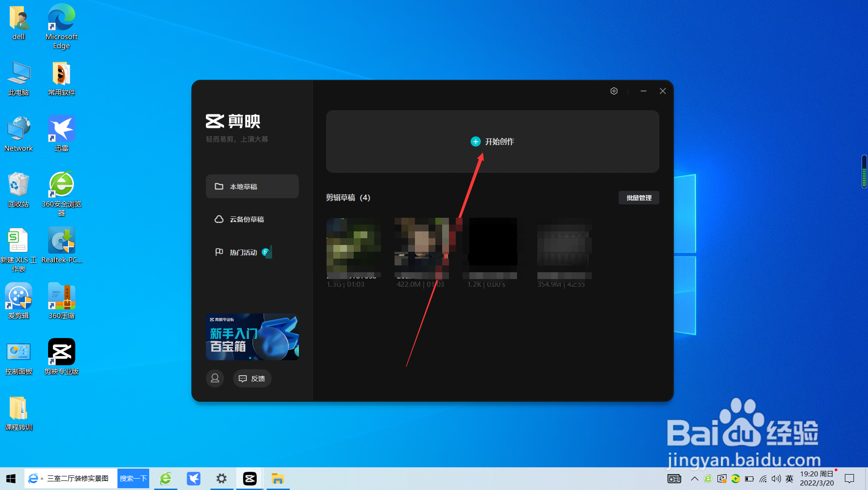
Task: Click the user account avatar icon
Action: (x=215, y=378)
